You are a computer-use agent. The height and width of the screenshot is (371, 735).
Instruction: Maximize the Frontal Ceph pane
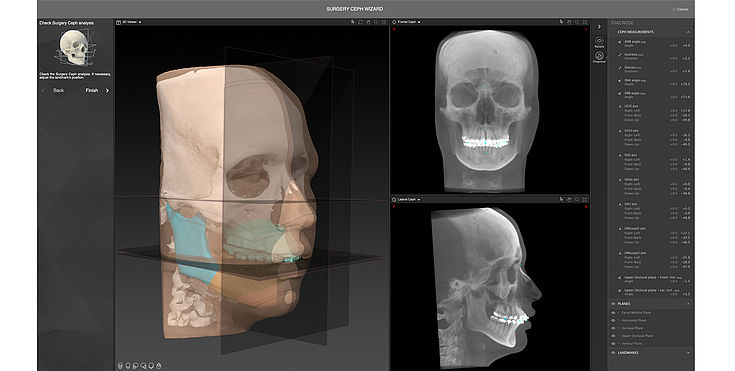pos(585,22)
